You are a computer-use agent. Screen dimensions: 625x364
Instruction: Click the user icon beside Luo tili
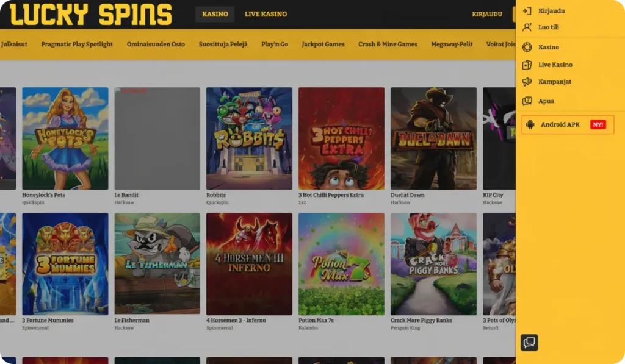[527, 27]
